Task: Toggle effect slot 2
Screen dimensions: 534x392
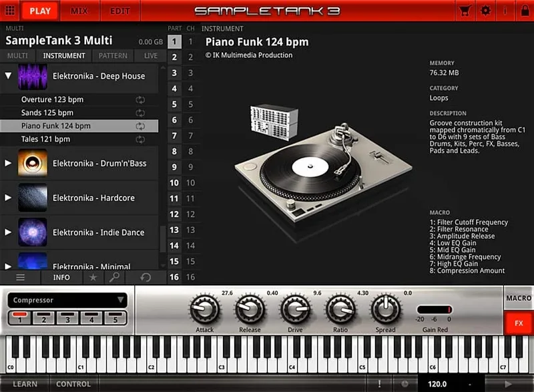Action: click(x=43, y=317)
